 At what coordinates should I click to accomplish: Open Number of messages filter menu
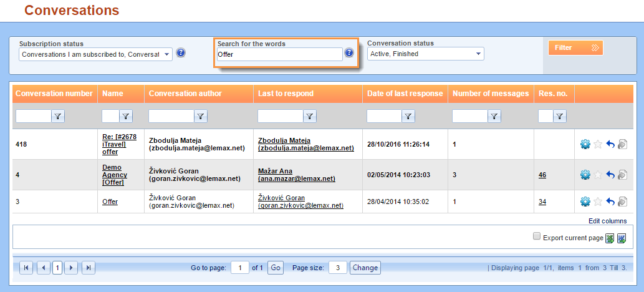(494, 117)
